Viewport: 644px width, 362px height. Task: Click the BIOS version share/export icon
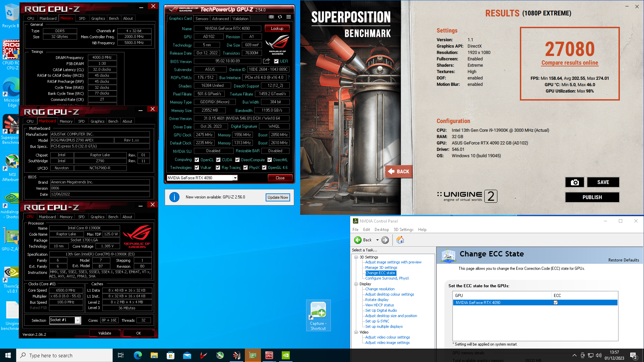(266, 61)
